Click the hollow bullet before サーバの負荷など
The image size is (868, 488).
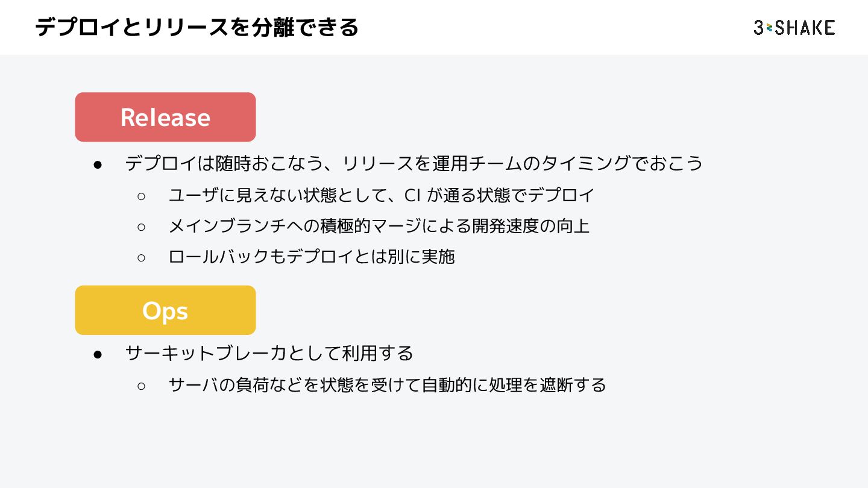click(141, 386)
